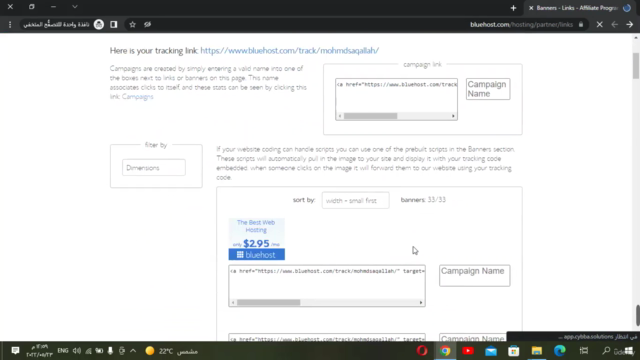The height and width of the screenshot is (360, 640).
Task: Open the Dimensions filter dropdown
Action: pos(153,168)
